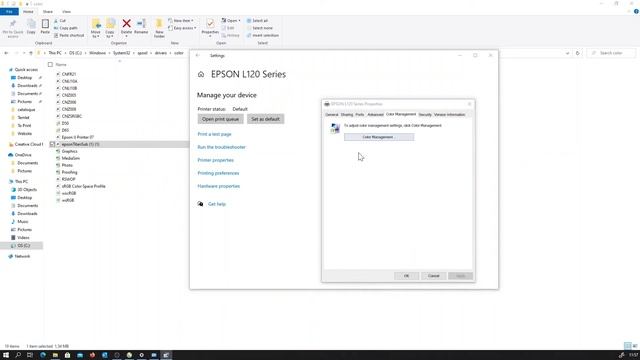Click the Get help link
The image size is (640, 360).
(x=217, y=204)
